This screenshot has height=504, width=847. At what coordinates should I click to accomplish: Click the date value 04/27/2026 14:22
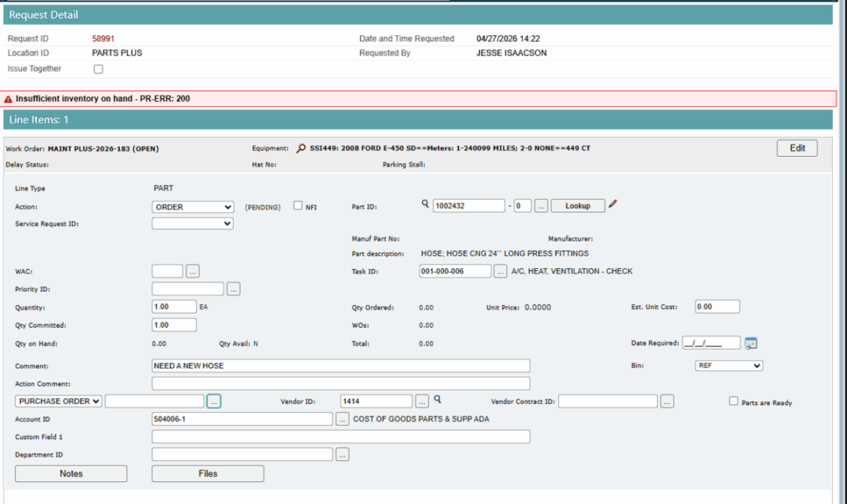(x=508, y=39)
